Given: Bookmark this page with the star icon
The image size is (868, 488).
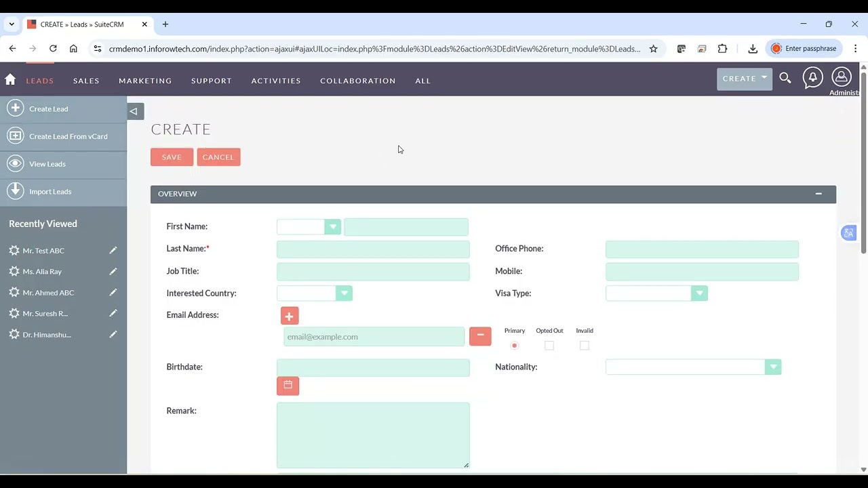Looking at the screenshot, I should [654, 49].
